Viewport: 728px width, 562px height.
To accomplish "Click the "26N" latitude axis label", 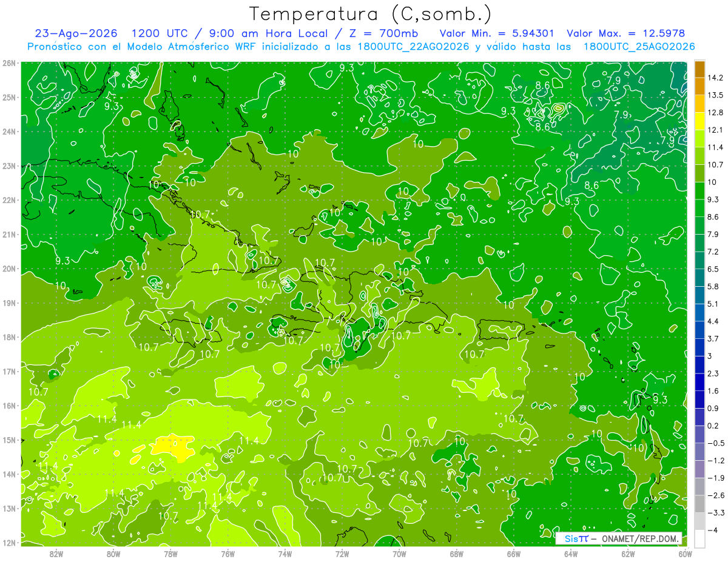I will tap(9, 63).
